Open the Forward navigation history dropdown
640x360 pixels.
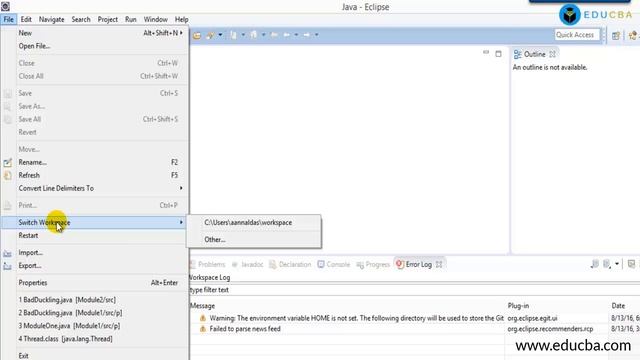316,35
